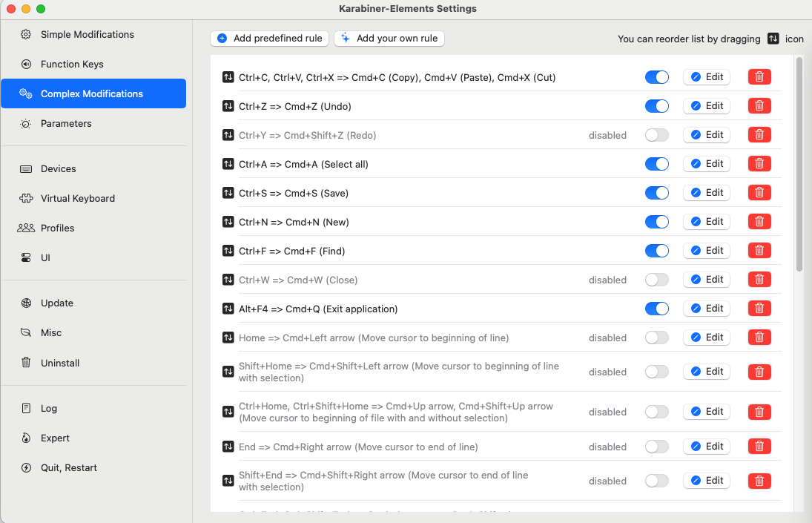This screenshot has width=812, height=523.
Task: Delete the Alt+F4 Exit application rule
Action: tap(759, 309)
